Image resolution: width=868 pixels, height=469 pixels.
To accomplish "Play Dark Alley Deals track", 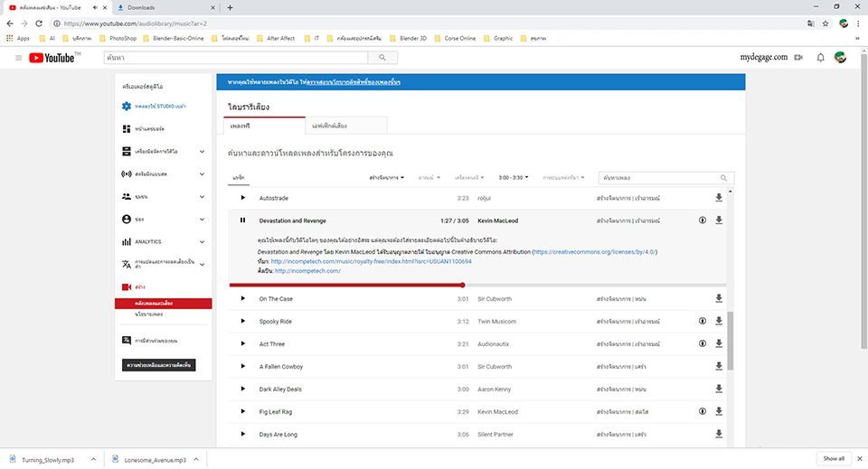I will click(x=242, y=389).
